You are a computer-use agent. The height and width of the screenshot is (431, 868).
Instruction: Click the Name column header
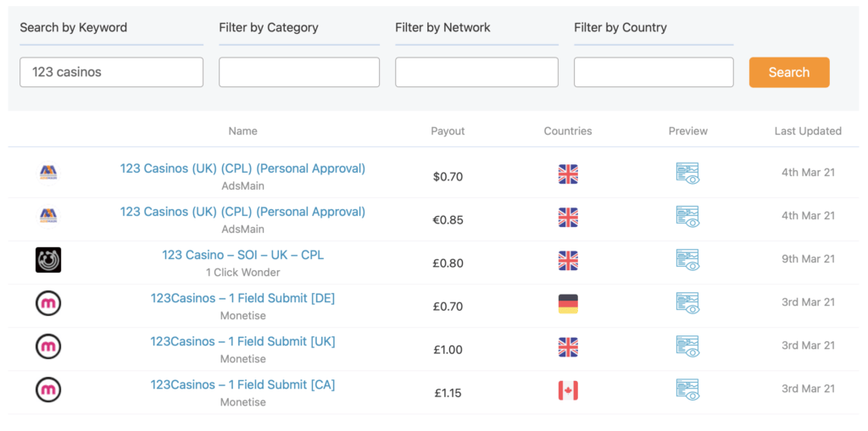coord(242,131)
